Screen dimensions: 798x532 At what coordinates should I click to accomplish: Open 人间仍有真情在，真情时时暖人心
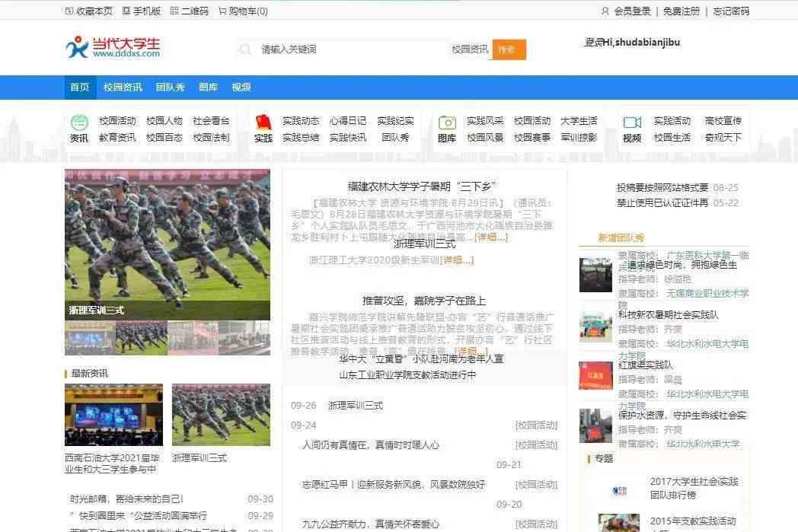pyautogui.click(x=371, y=445)
